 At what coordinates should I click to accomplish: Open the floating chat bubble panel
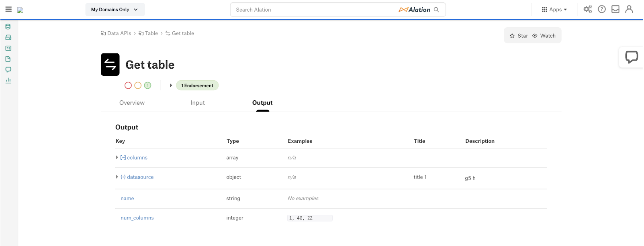tap(632, 57)
